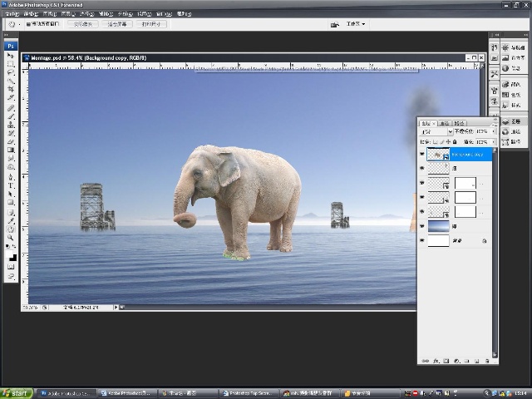Select the Horizontal Type tool
532x399 pixels.
click(11, 185)
